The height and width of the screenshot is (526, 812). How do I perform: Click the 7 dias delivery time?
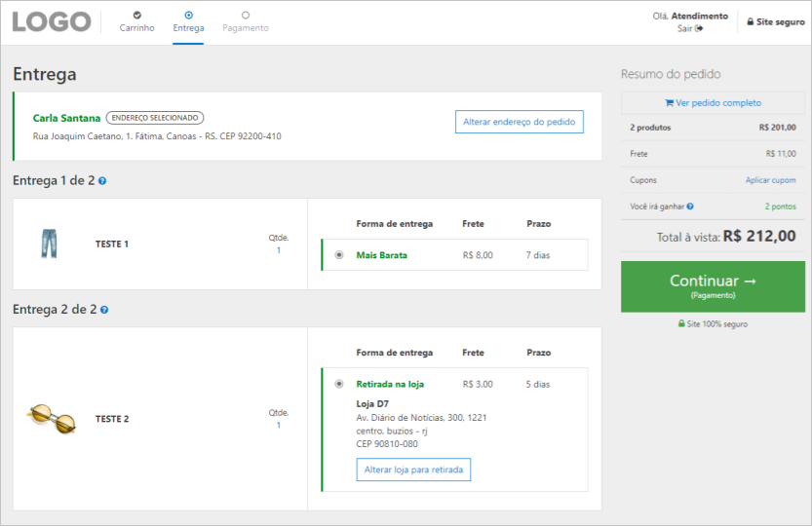538,255
